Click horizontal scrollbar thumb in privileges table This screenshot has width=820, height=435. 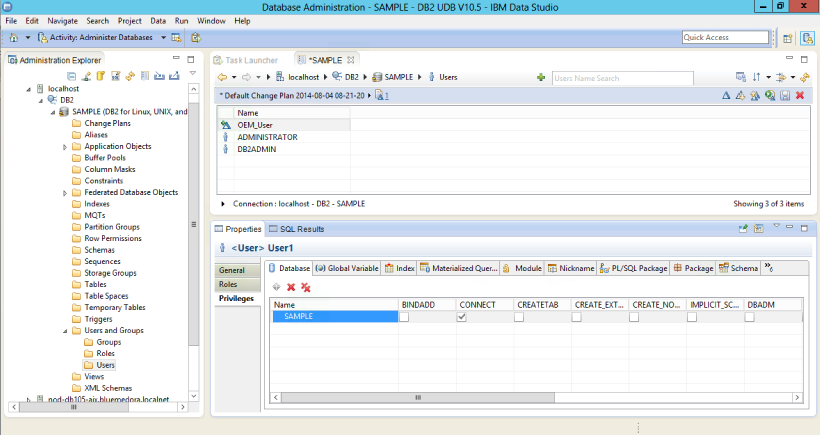click(x=418, y=398)
